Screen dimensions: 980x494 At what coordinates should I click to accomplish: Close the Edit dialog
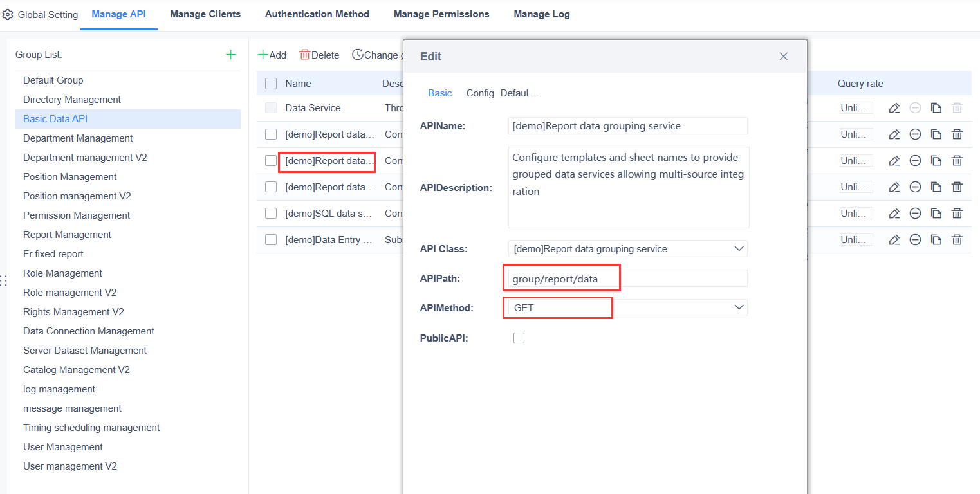(783, 56)
